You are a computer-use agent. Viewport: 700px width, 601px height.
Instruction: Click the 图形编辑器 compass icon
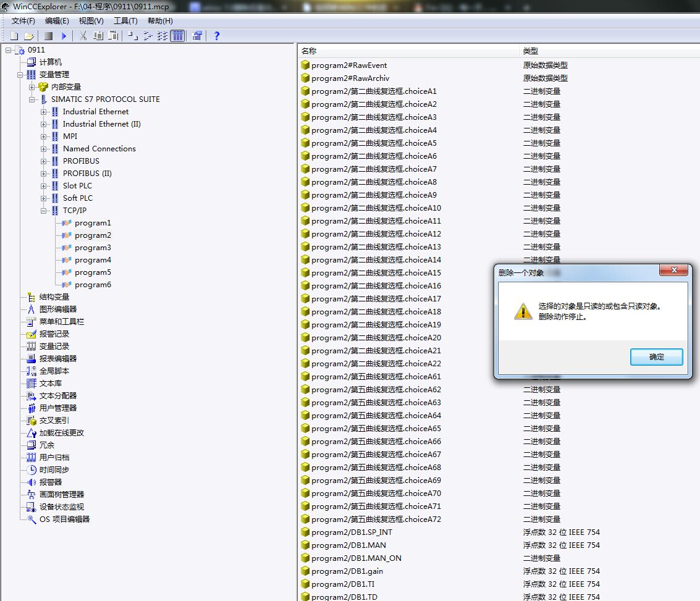coord(32,309)
